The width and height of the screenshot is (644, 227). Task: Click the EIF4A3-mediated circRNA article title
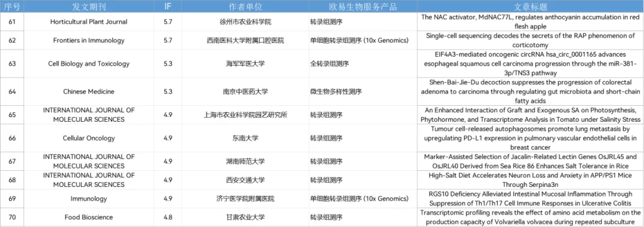tap(531, 64)
